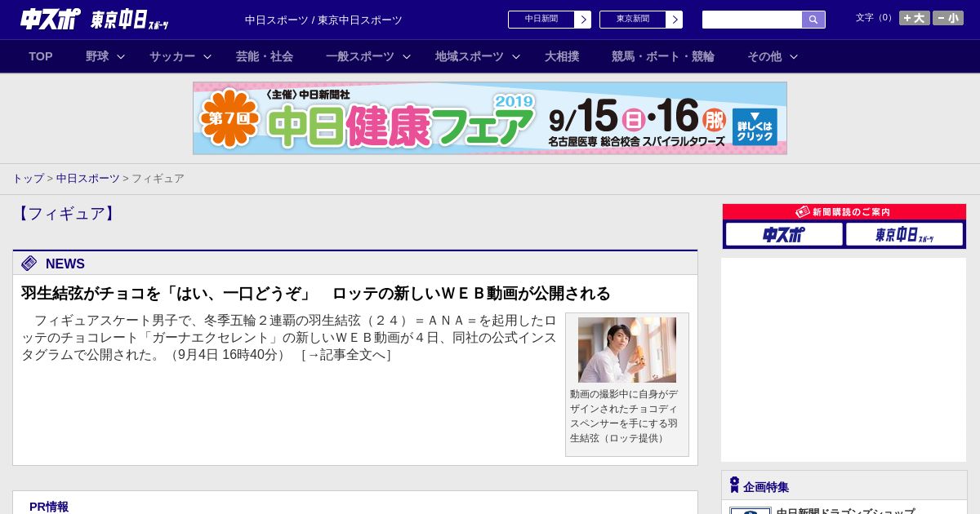
Task: Open the 中日新聞 link button
Action: (541, 20)
